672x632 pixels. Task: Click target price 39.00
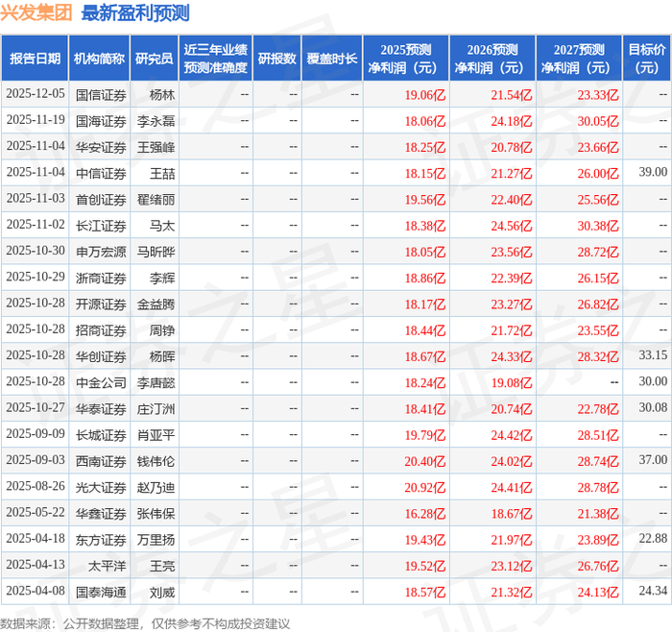[x=653, y=172]
